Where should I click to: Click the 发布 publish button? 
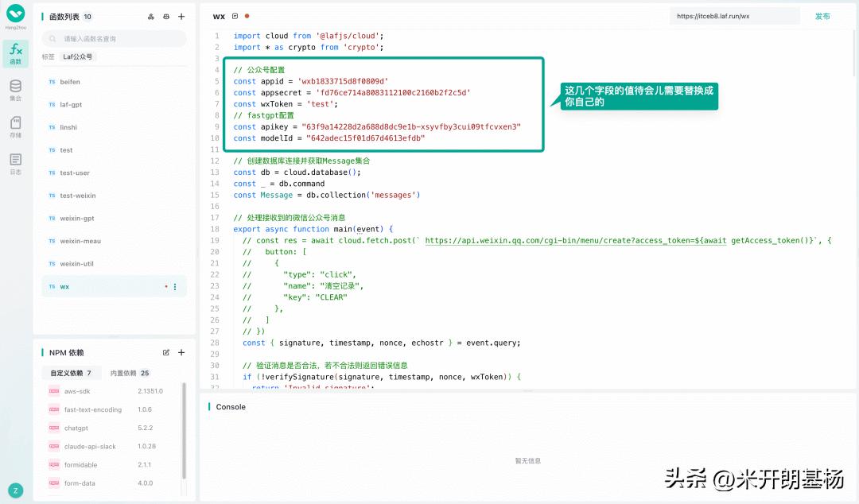(823, 15)
